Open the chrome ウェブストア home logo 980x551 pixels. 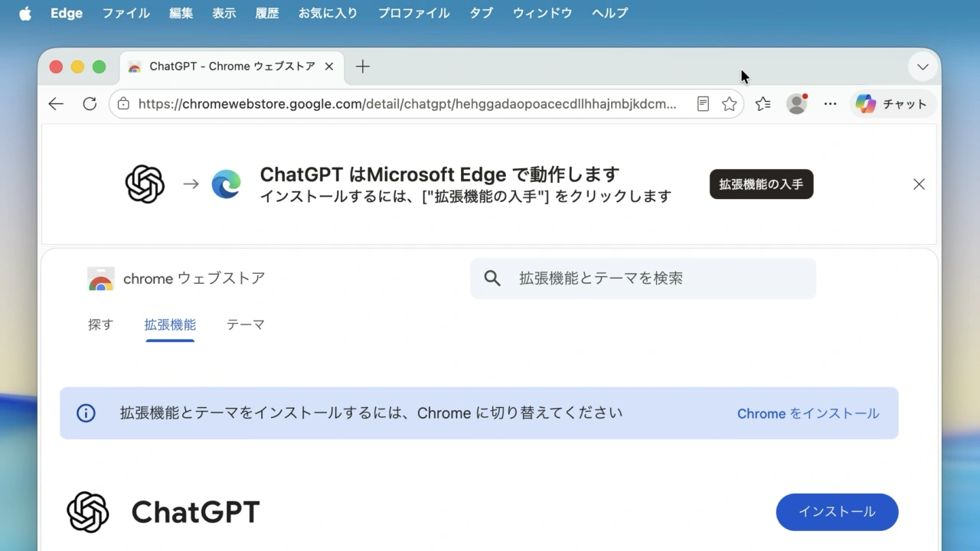click(x=176, y=279)
